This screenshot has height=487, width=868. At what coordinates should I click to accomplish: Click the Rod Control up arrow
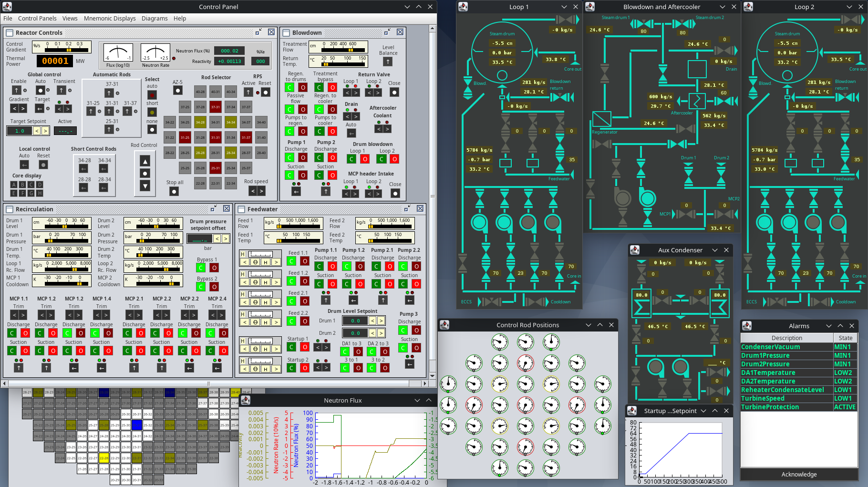[x=145, y=161]
